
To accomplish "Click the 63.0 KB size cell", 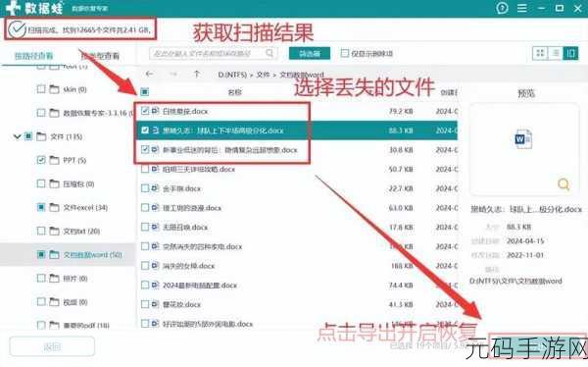I will click(x=401, y=208).
